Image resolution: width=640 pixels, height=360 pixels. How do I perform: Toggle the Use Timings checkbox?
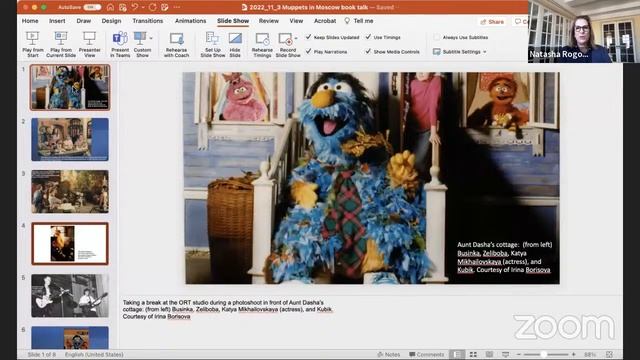[368, 37]
